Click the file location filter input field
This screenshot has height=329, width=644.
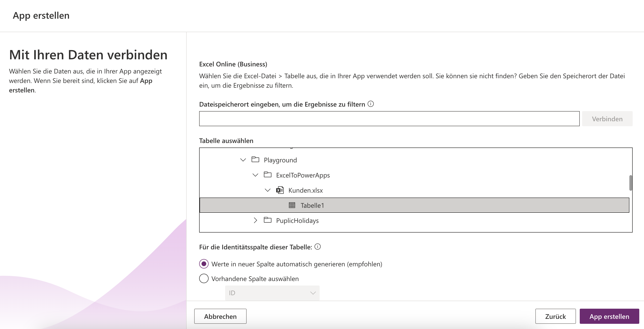tap(389, 119)
